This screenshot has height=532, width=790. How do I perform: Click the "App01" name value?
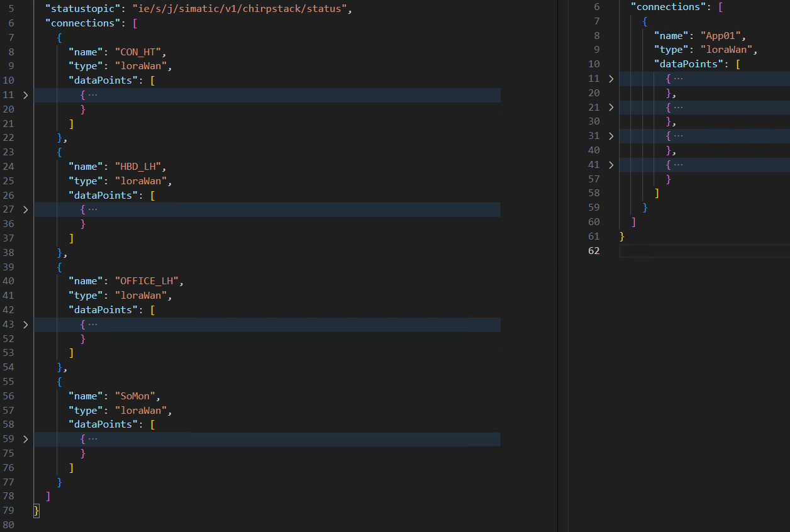coord(720,36)
